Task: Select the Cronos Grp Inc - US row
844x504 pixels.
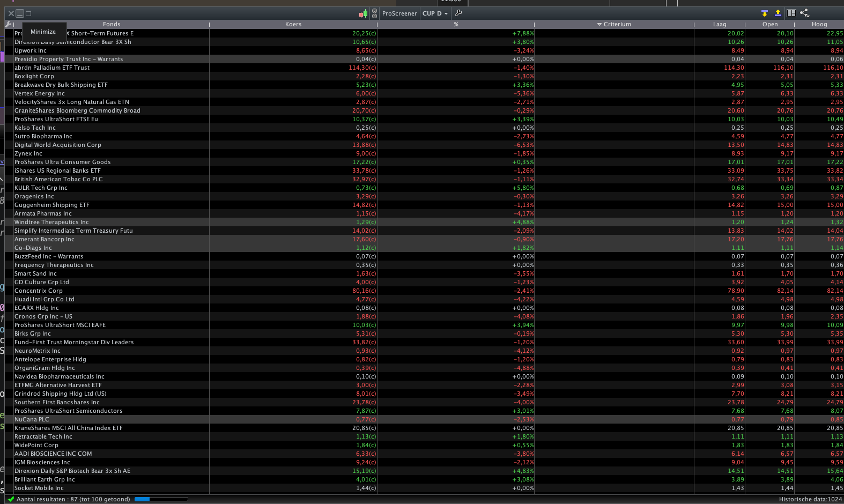Action: (x=425, y=316)
